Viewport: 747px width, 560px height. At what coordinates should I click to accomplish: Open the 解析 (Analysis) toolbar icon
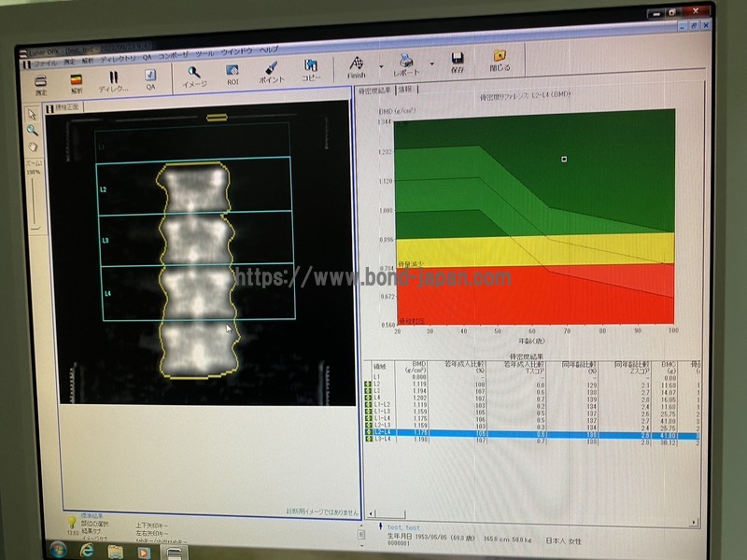click(x=78, y=82)
